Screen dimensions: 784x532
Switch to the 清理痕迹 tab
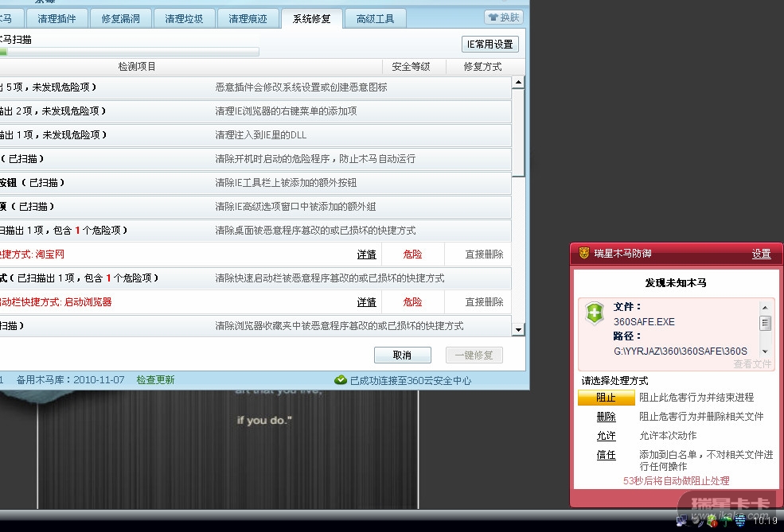[248, 19]
